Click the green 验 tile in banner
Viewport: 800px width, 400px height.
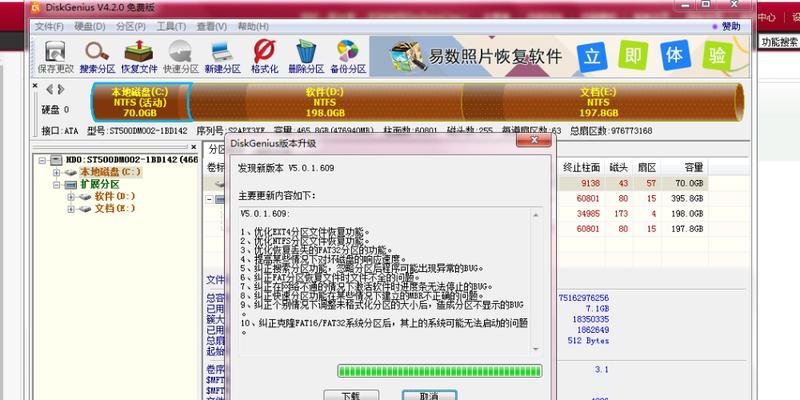[717, 55]
